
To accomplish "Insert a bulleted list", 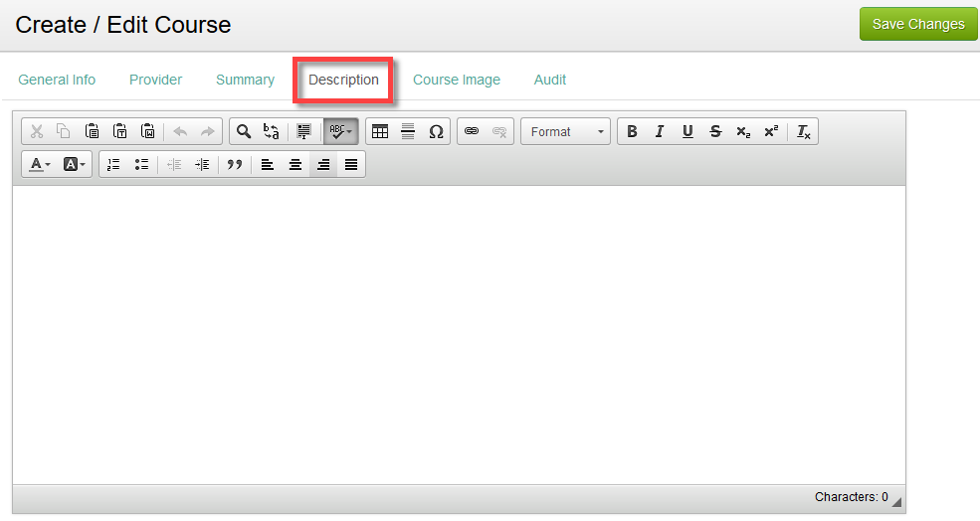I will tap(141, 164).
